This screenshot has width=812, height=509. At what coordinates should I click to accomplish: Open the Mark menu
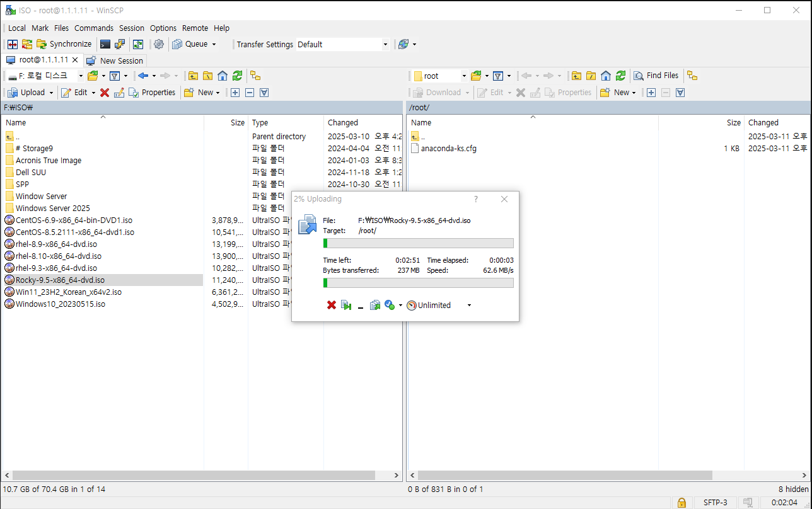(x=40, y=28)
